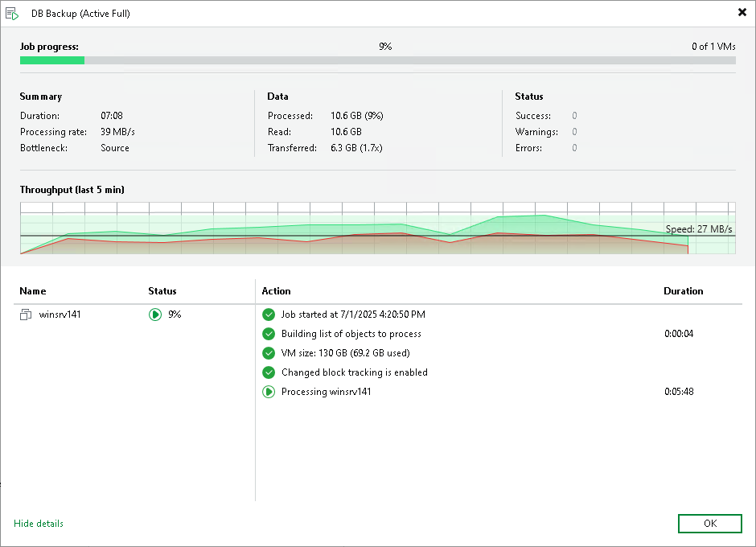The width and height of the screenshot is (756, 547).
Task: Select the winsrv141 row in the list
Action: coord(134,315)
